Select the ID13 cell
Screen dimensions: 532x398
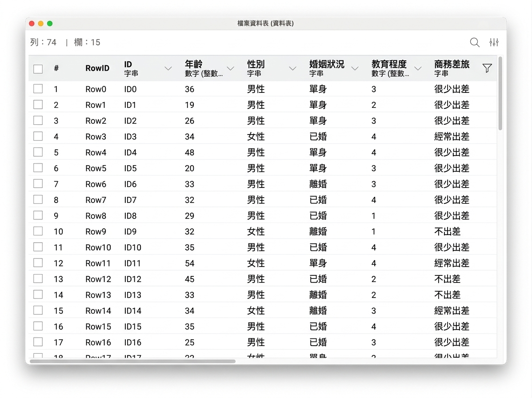[132, 295]
